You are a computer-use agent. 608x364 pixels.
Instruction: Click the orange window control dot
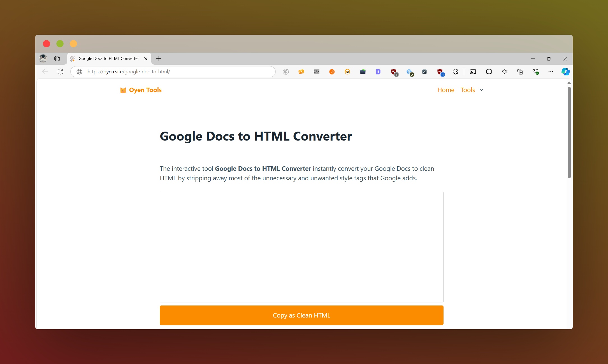tap(73, 44)
